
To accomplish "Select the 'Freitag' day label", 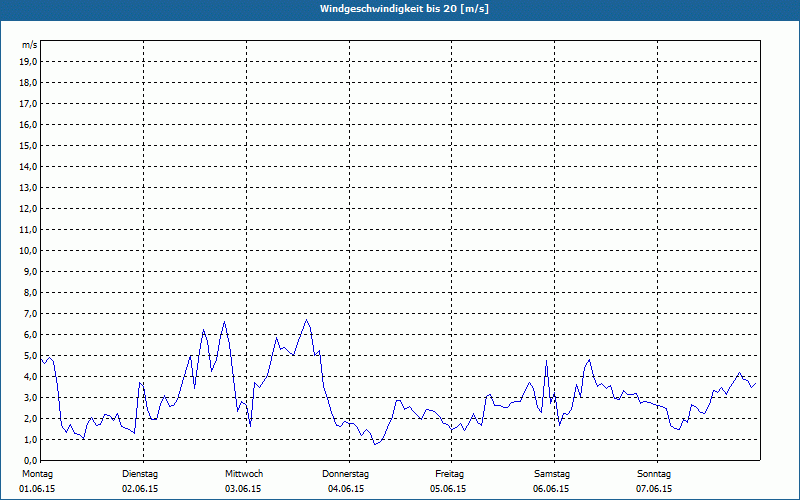I will point(449,474).
